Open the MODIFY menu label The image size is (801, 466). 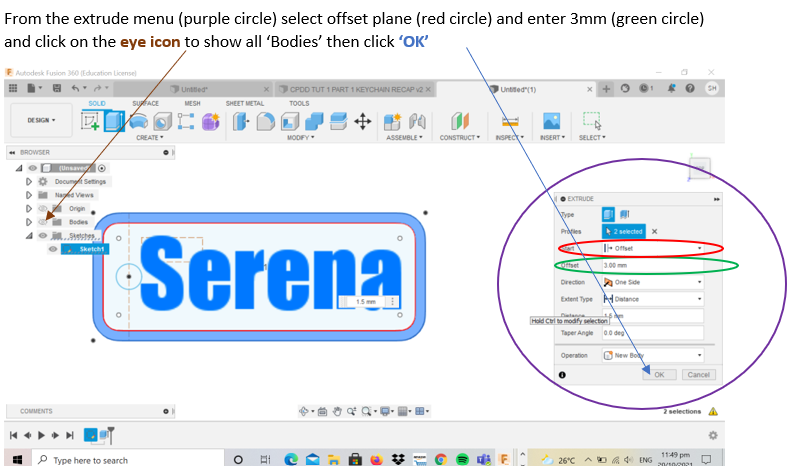click(x=300, y=138)
